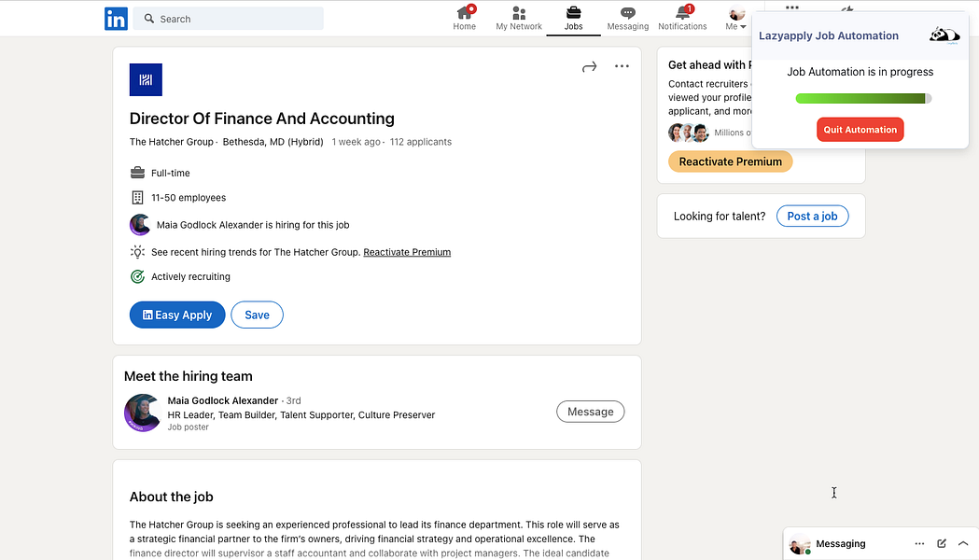979x560 pixels.
Task: Open the My Network icon
Action: 519,13
